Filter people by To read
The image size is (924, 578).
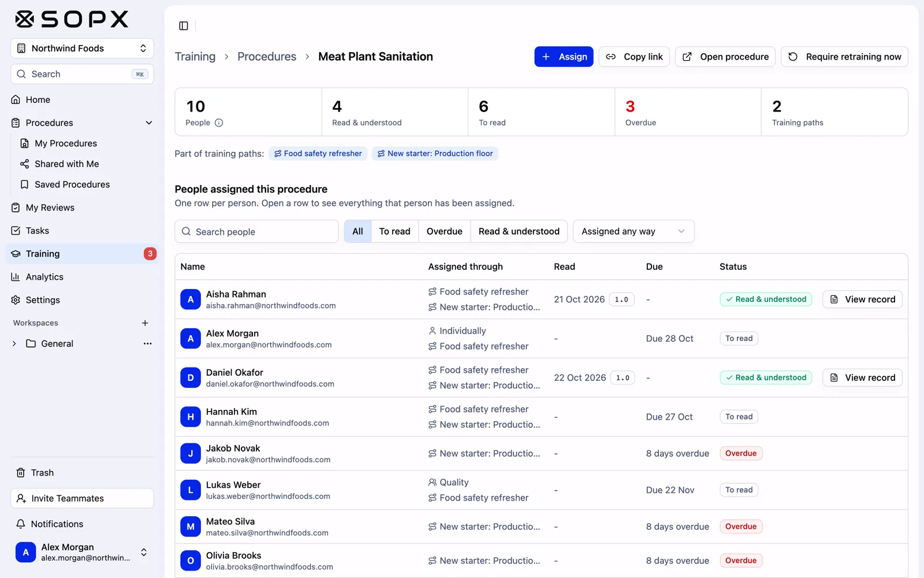click(x=394, y=231)
